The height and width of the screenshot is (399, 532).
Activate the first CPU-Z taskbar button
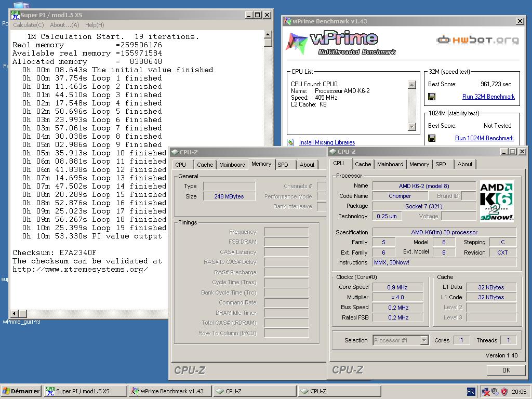[x=255, y=391]
